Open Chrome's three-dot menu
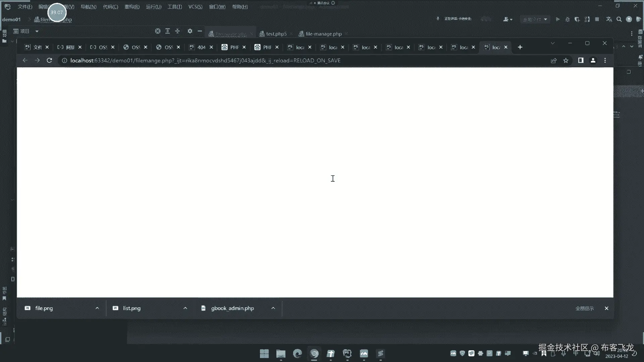The width and height of the screenshot is (644, 362). [605, 60]
